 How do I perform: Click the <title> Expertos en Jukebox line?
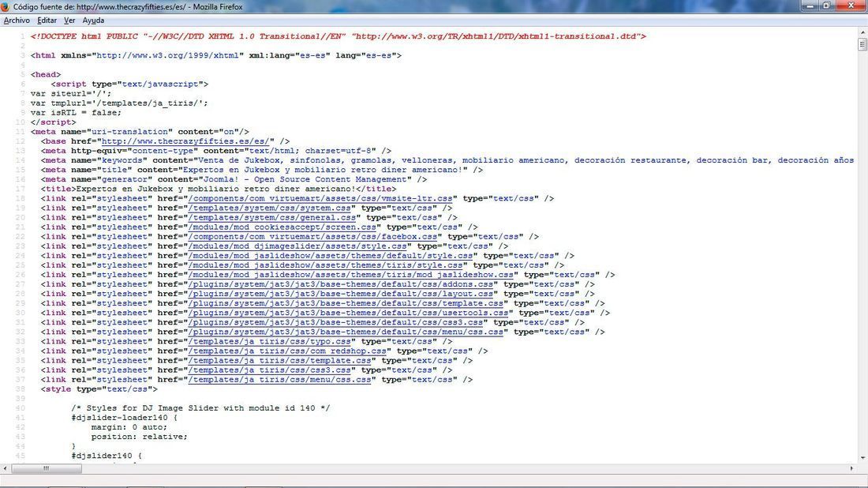tap(218, 189)
